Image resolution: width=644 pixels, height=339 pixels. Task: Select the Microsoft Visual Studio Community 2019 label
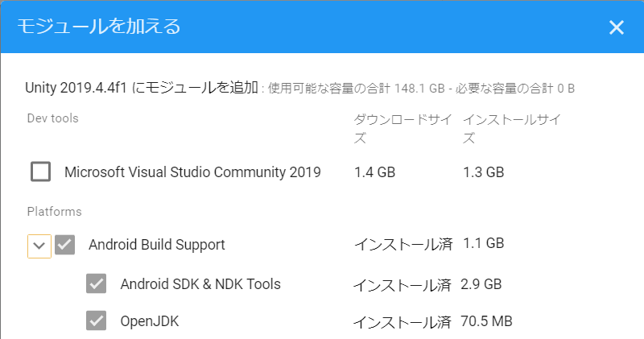pos(192,172)
